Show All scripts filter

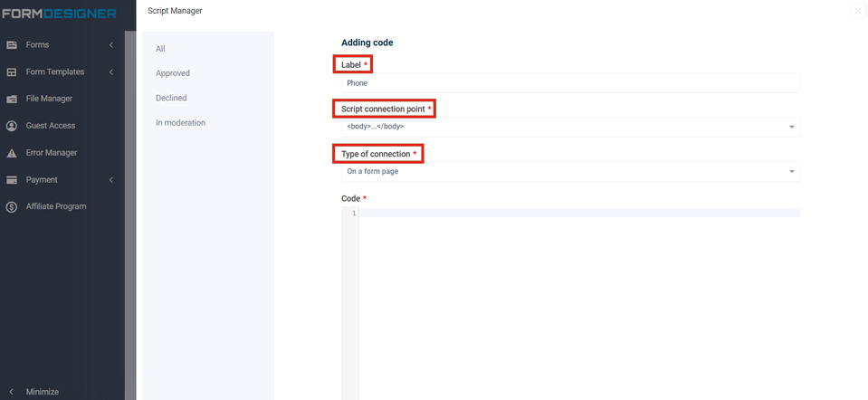[160, 49]
